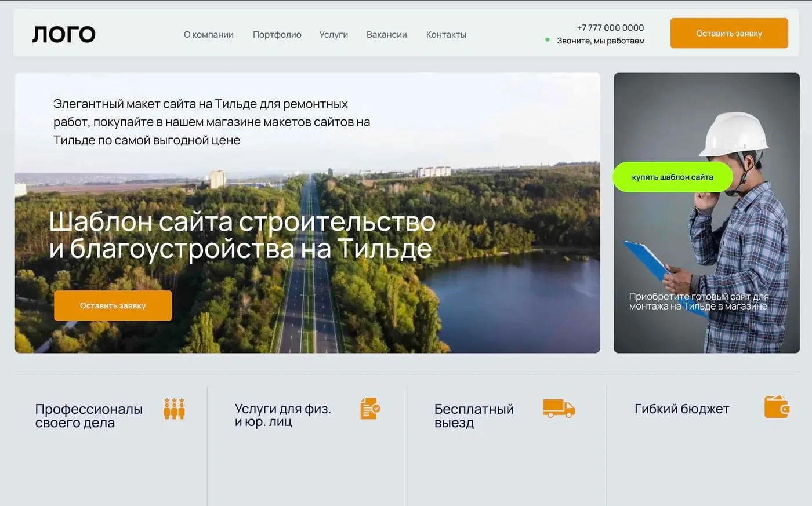
Task: Open the О компании menu item
Action: 209,35
